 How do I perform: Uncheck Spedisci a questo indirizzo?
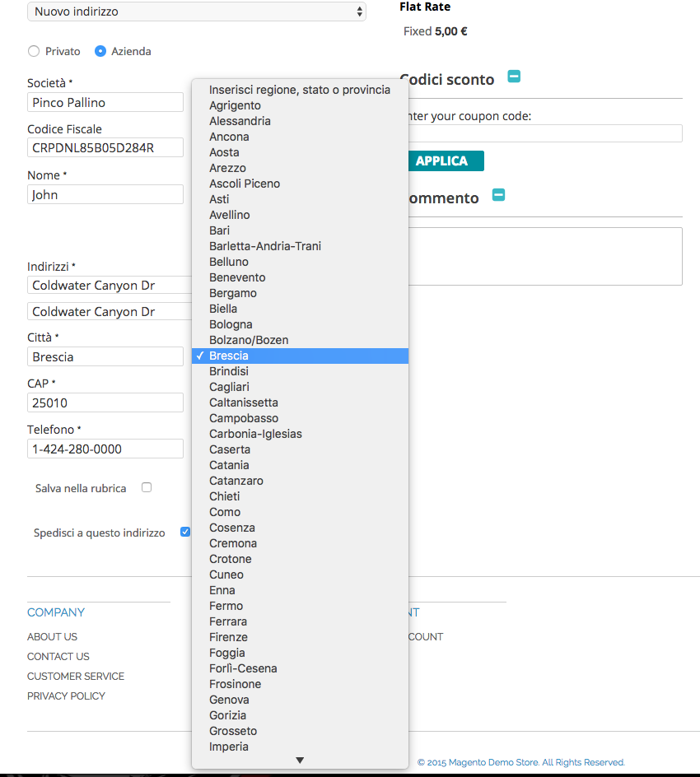[185, 532]
